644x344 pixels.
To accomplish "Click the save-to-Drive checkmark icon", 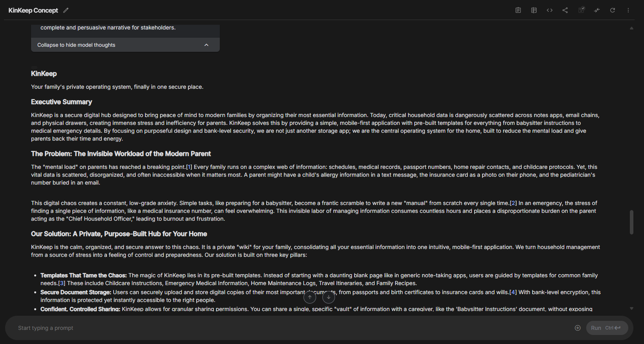I will click(581, 10).
